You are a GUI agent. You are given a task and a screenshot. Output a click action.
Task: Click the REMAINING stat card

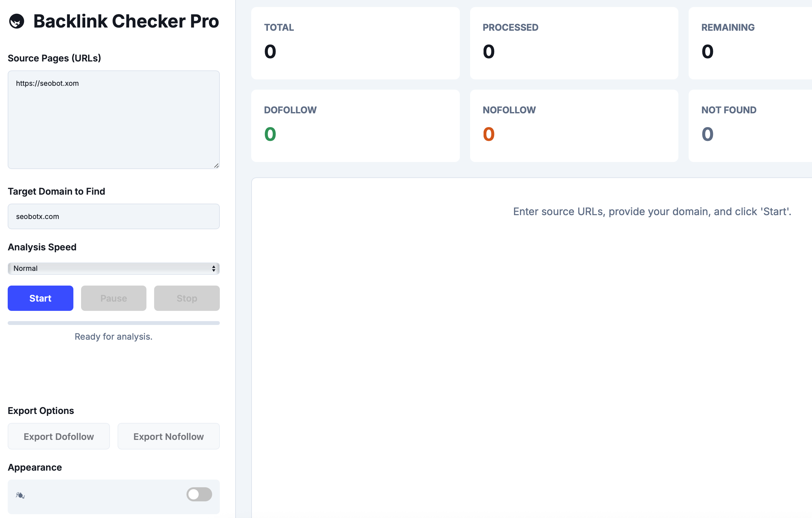(x=750, y=43)
